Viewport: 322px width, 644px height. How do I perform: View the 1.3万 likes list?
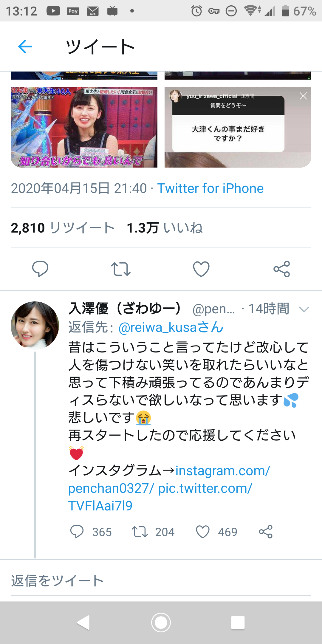[x=165, y=228]
